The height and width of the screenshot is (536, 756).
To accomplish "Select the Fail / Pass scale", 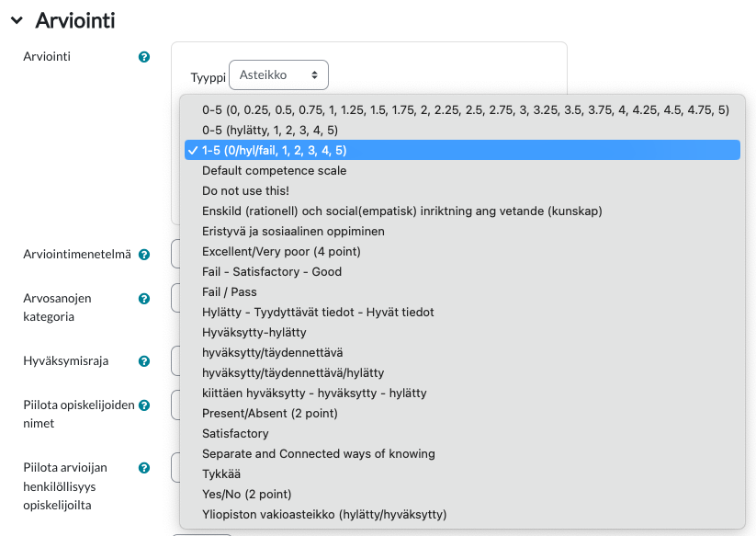I will (x=462, y=291).
